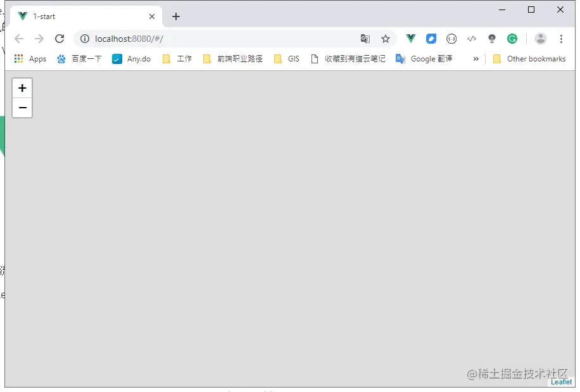The height and width of the screenshot is (392, 580).
Task: Open the Leaflet attribution link
Action: tap(561, 382)
